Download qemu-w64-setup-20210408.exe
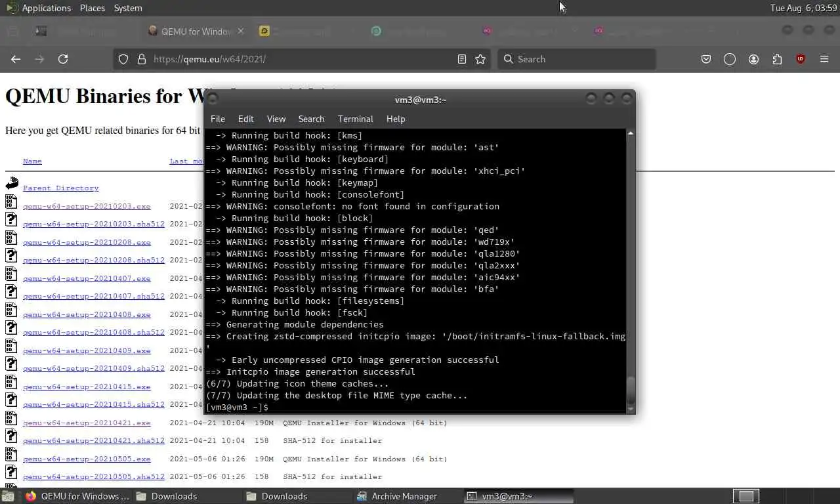Image resolution: width=840 pixels, height=504 pixels. [x=87, y=314]
